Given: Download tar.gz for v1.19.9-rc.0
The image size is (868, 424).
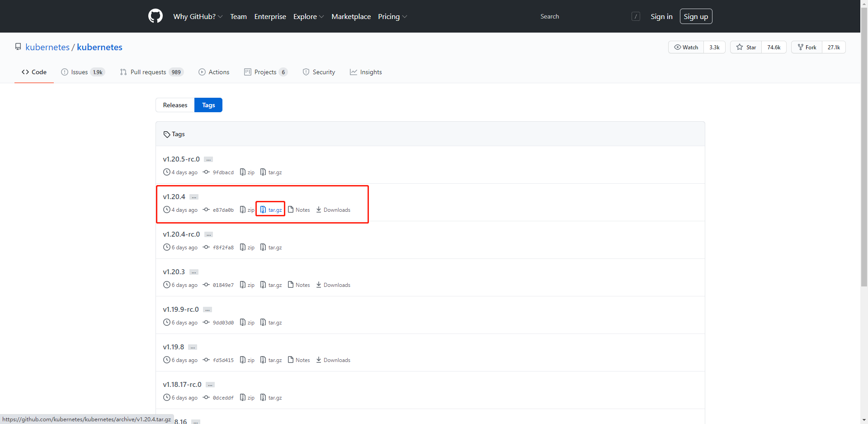Looking at the screenshot, I should (x=271, y=323).
